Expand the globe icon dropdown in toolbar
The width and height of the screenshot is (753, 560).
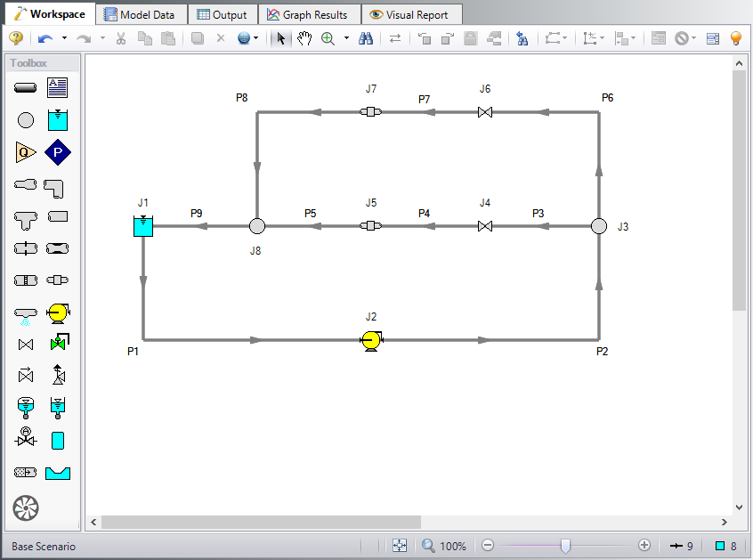pyautogui.click(x=256, y=38)
